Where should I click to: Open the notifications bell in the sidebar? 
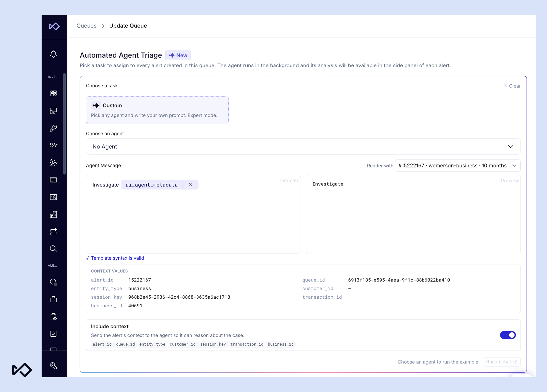point(53,54)
